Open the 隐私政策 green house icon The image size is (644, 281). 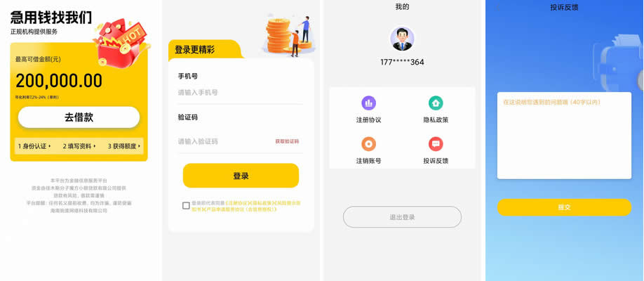(x=436, y=103)
